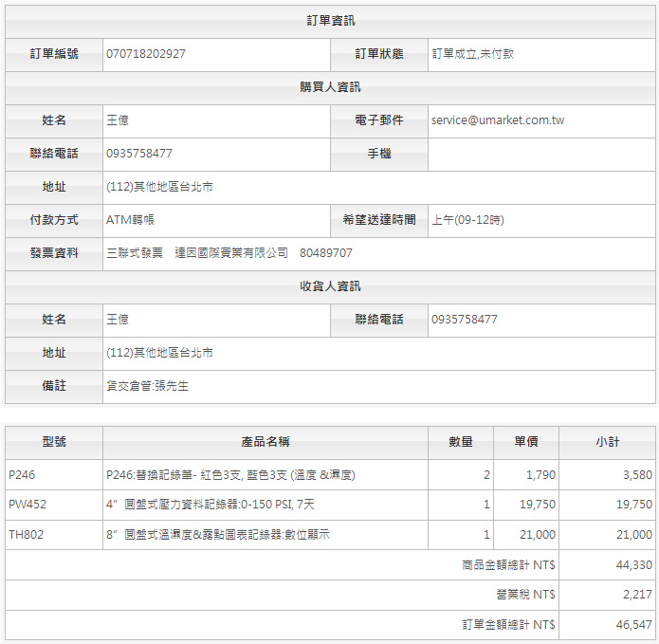The height and width of the screenshot is (644, 659).
Task: Click the order status 訂單成立,未付款 text
Action: click(472, 54)
